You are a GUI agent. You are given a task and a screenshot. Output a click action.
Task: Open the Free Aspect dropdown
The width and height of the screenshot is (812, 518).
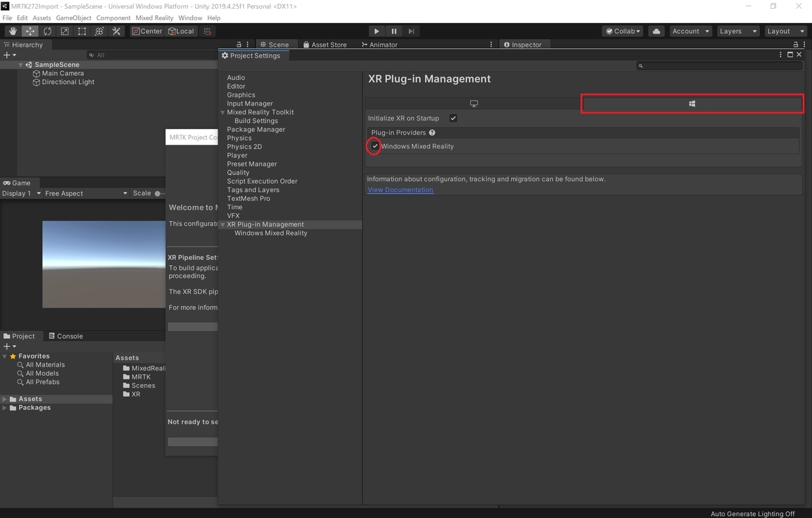(x=86, y=193)
